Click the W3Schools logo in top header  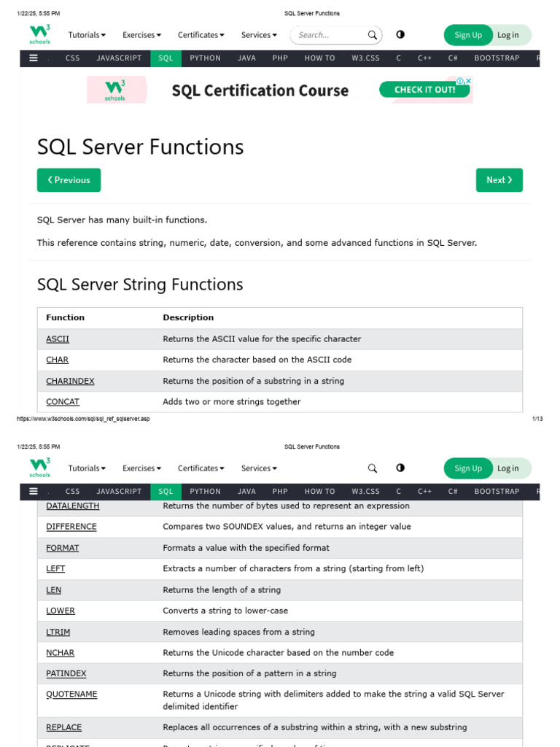40,34
